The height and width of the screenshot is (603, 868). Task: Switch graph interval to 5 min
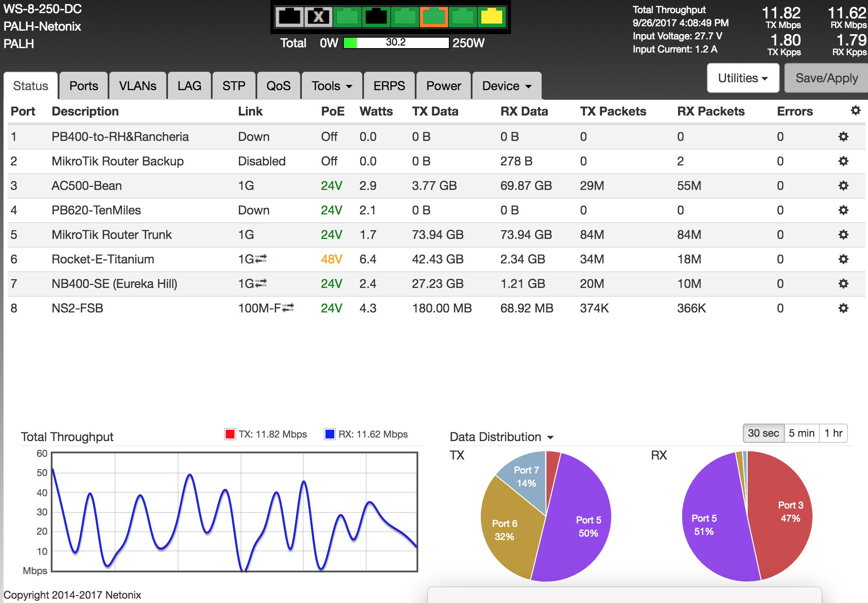[x=801, y=433]
